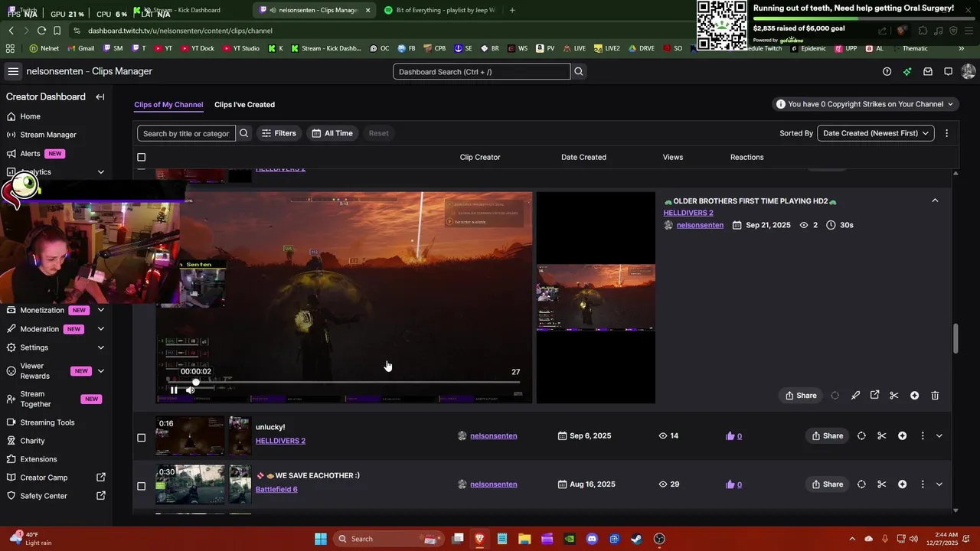Open expanded clip in new window icon

pos(874,396)
